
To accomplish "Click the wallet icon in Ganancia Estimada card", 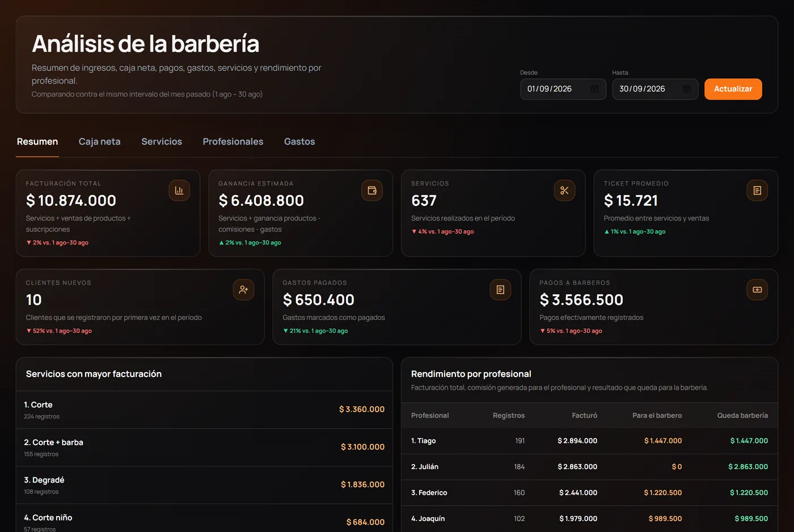I will 372,191.
